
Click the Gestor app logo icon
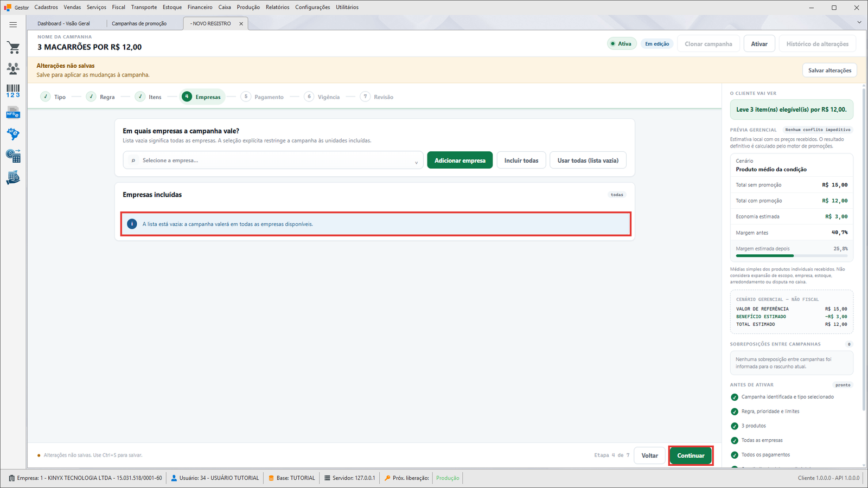8,8
